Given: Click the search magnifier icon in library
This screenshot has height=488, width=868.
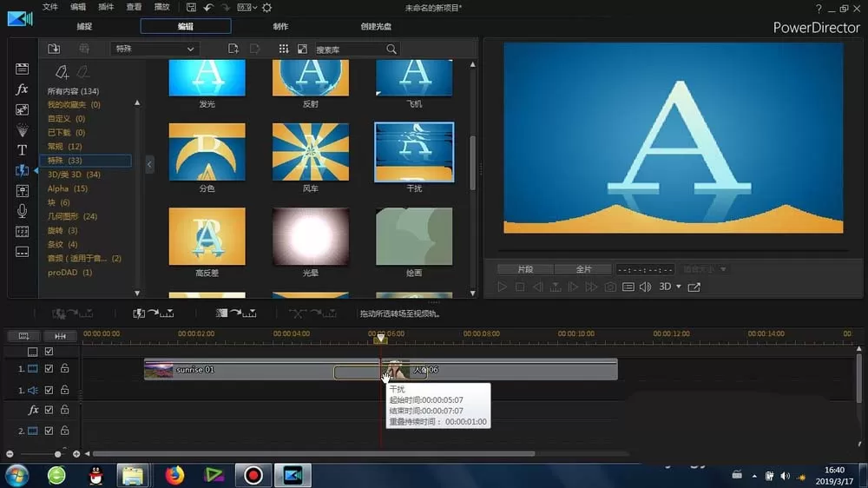Looking at the screenshot, I should [x=391, y=49].
